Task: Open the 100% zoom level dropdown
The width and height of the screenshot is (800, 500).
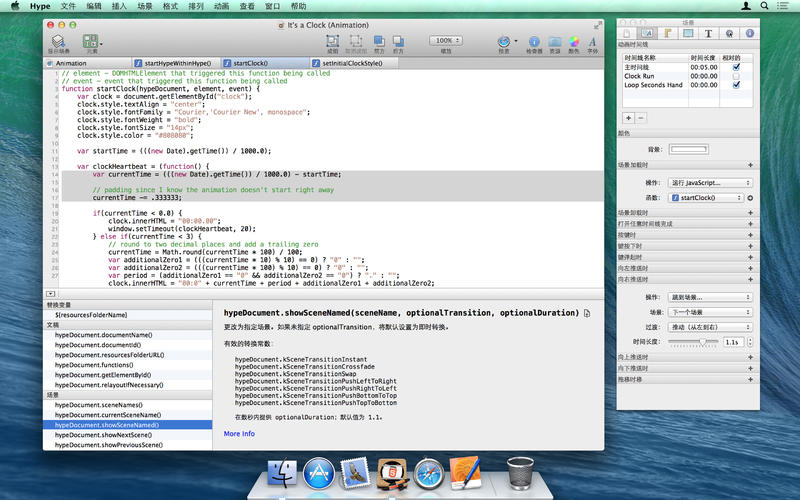Action: coord(446,40)
